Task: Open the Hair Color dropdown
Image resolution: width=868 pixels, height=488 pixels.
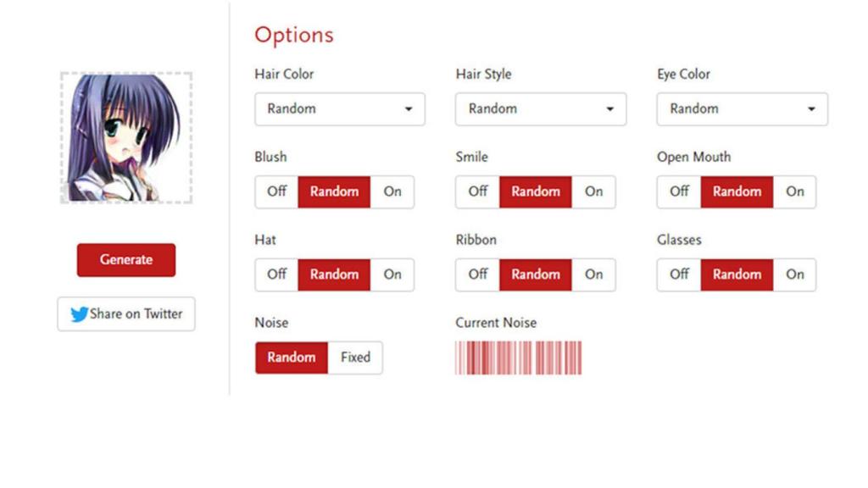Action: point(339,109)
